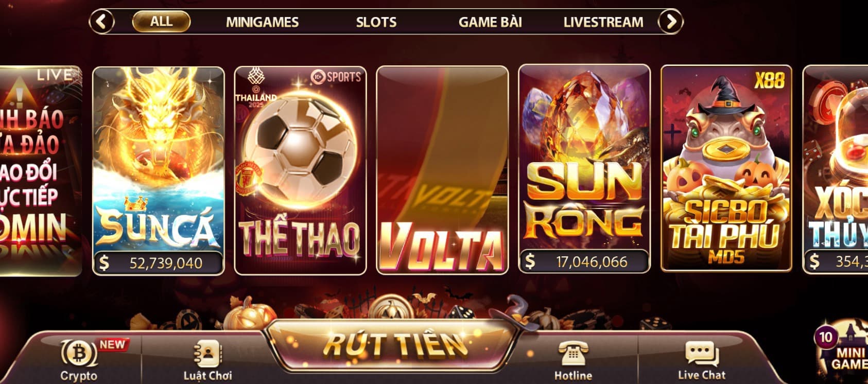The image size is (868, 384).
Task: Open the Crypto bitcoin icon
Action: [x=79, y=353]
